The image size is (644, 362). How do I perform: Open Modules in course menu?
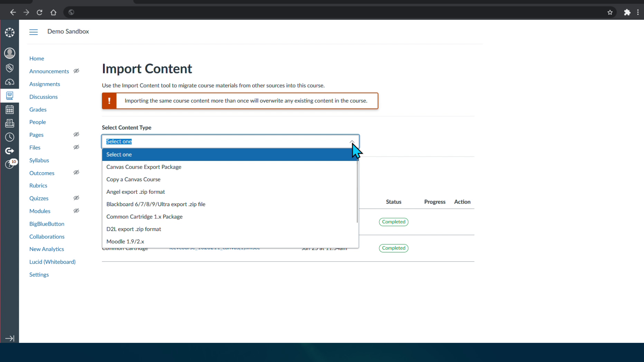40,211
